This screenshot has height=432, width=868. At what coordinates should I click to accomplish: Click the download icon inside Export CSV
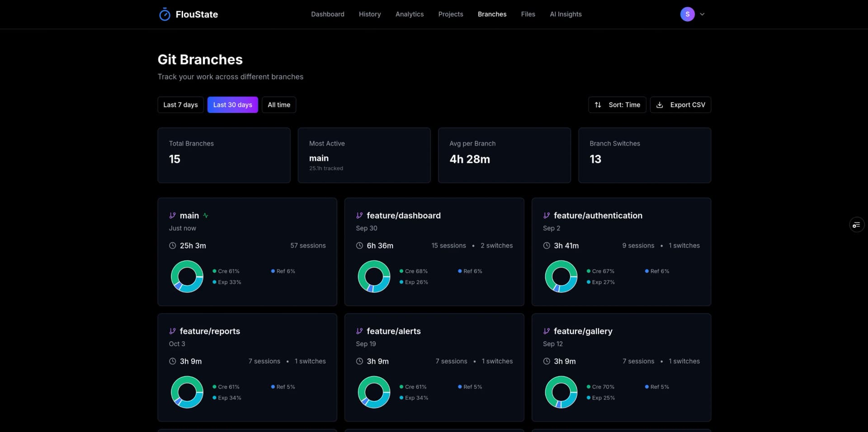click(660, 104)
